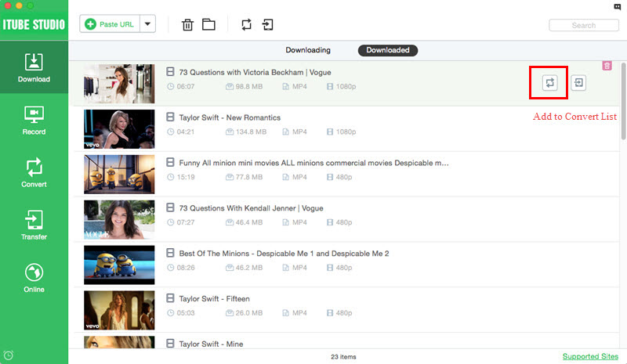Click the film icon beside Kendall Jenner title

pos(170,207)
